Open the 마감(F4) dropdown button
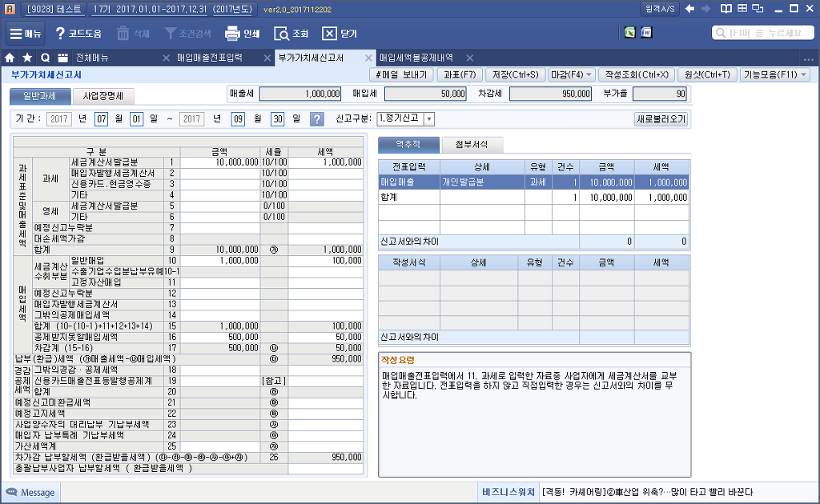This screenshot has height=504, width=820. (573, 74)
